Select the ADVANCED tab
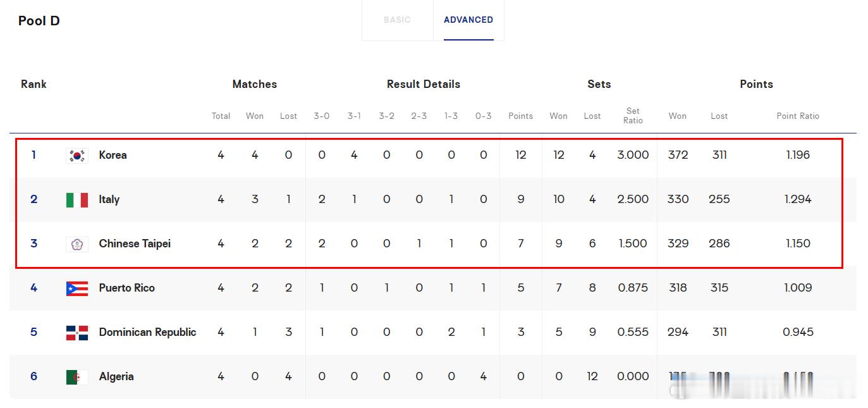868x408 pixels. tap(468, 20)
